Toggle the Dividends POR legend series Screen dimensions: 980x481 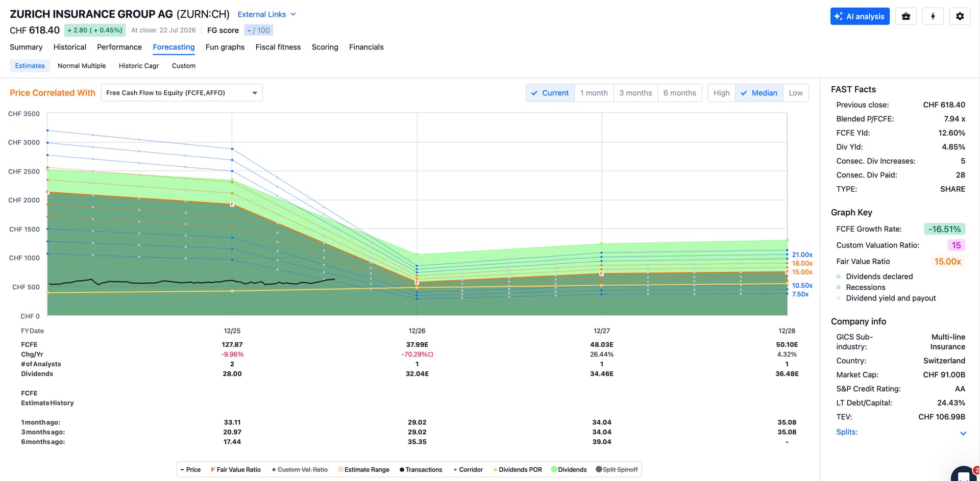coord(518,470)
